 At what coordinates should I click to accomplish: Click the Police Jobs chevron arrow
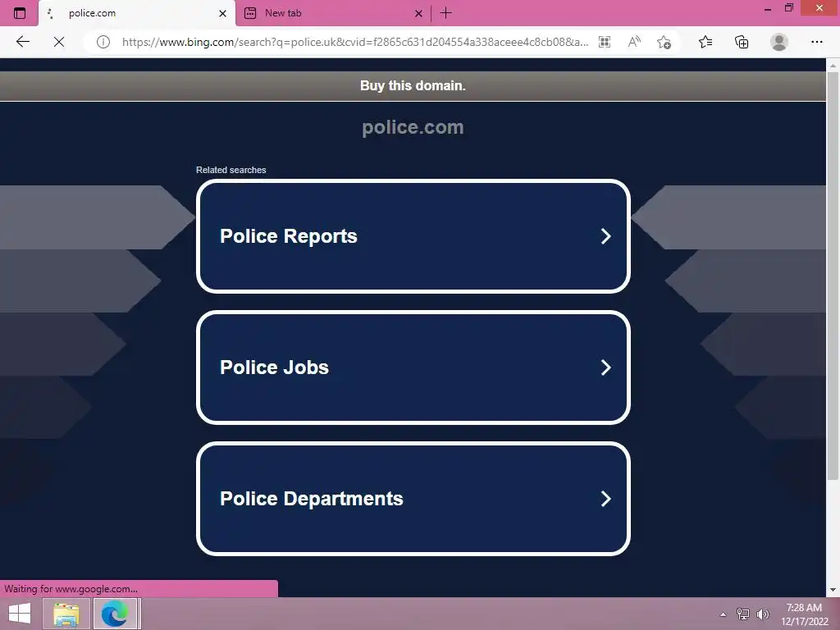(606, 367)
